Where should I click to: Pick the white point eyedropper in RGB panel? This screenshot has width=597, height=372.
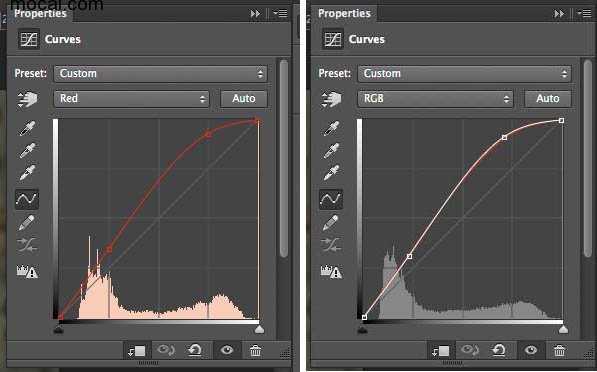pyautogui.click(x=331, y=172)
